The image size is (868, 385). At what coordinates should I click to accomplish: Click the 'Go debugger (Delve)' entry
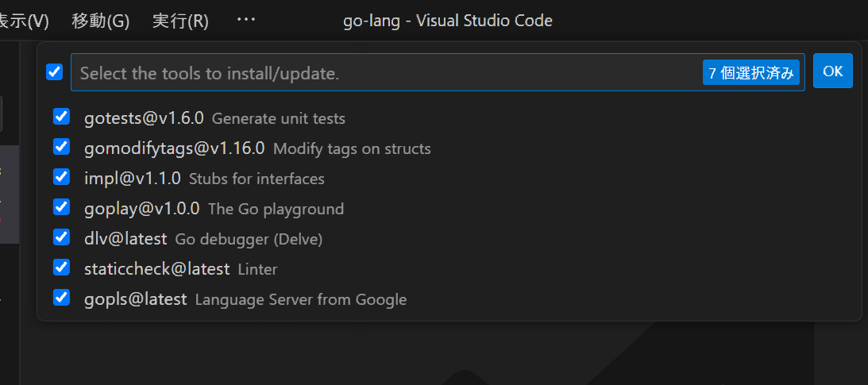click(248, 239)
